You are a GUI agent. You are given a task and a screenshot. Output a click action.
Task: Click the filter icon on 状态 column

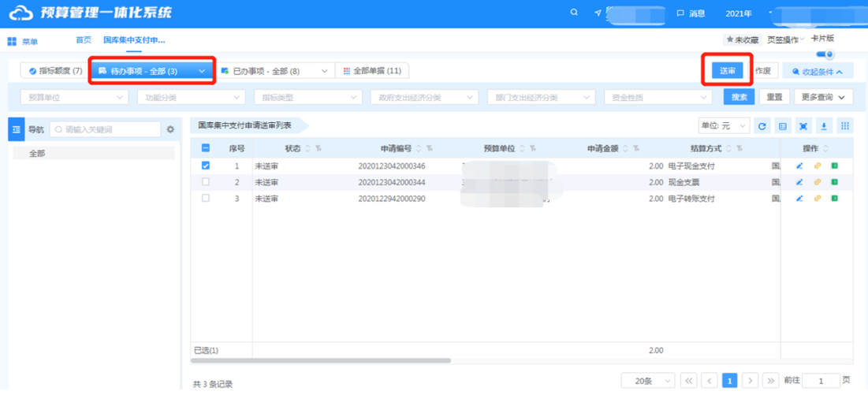(x=318, y=148)
